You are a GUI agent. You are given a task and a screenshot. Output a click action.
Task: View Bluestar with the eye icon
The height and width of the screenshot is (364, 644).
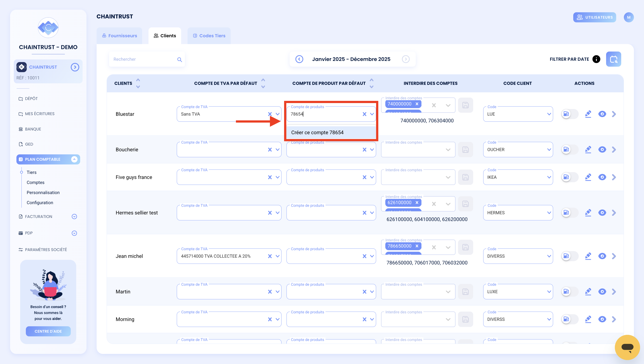[602, 114]
